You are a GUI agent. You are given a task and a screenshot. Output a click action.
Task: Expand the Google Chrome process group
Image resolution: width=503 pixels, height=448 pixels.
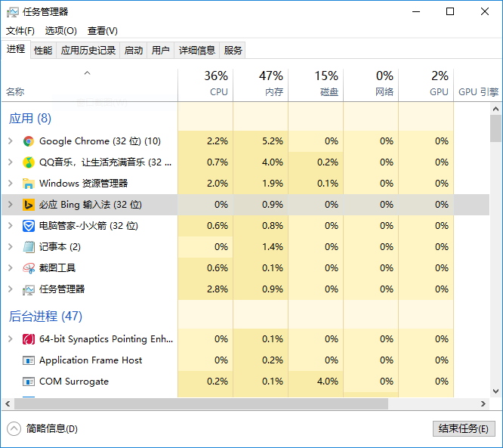pos(10,141)
